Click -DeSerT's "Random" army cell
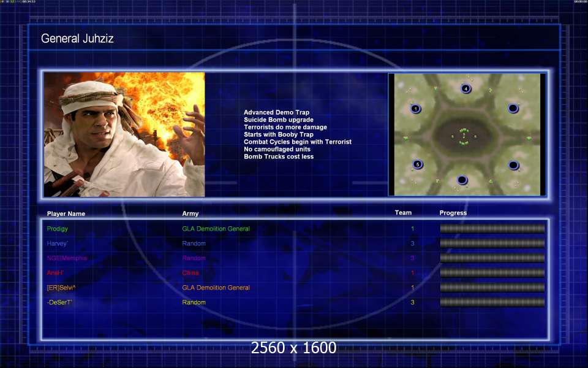Screen dimensions: 588x368 [x=194, y=302]
